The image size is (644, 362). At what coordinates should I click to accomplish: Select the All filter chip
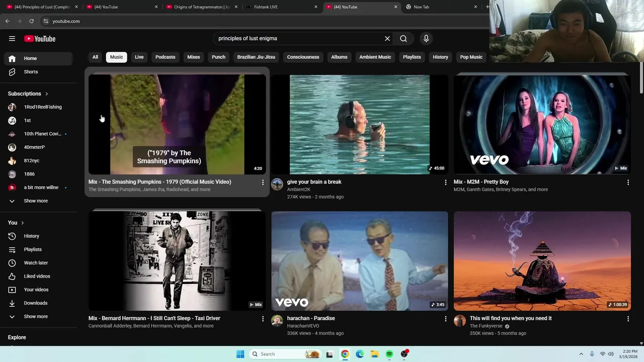[95, 57]
